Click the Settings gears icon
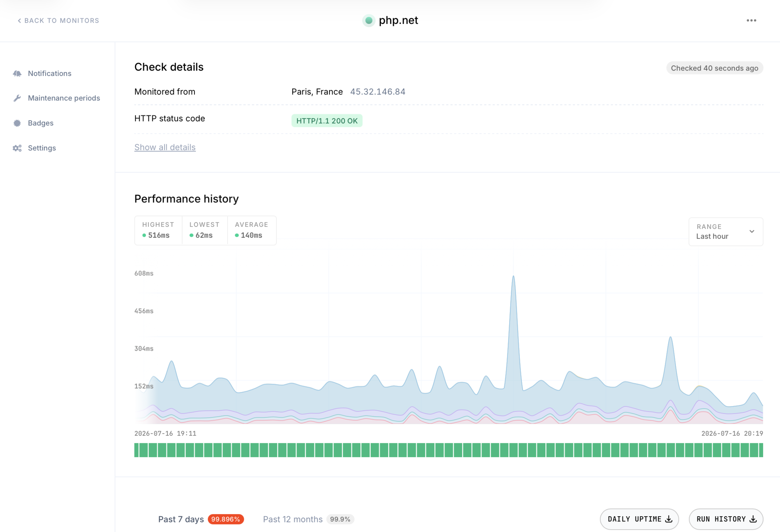 click(x=17, y=148)
